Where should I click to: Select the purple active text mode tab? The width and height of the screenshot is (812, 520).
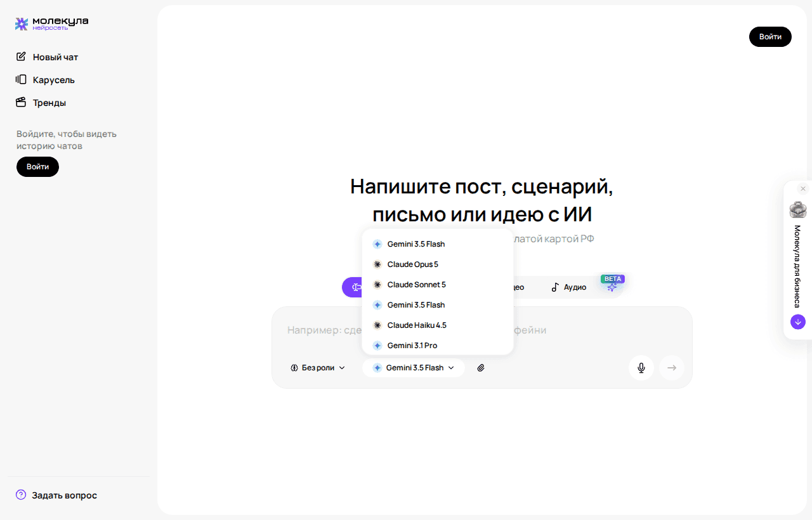pyautogui.click(x=353, y=287)
